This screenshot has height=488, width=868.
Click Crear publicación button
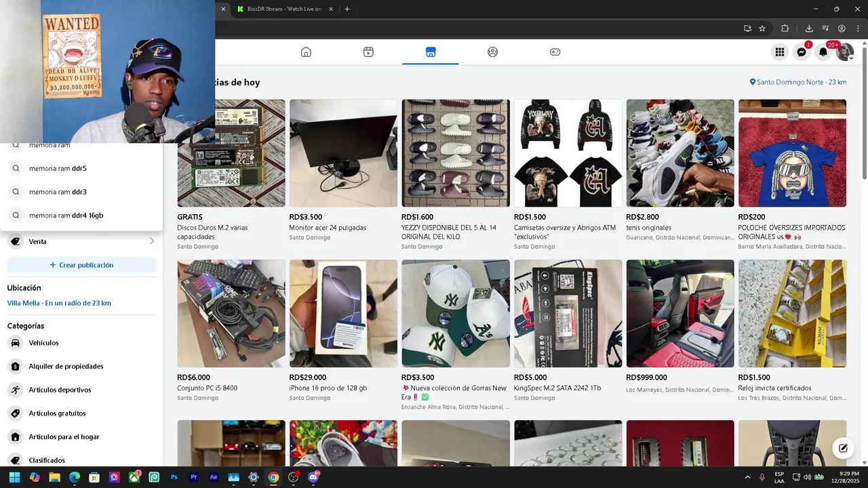pos(81,265)
